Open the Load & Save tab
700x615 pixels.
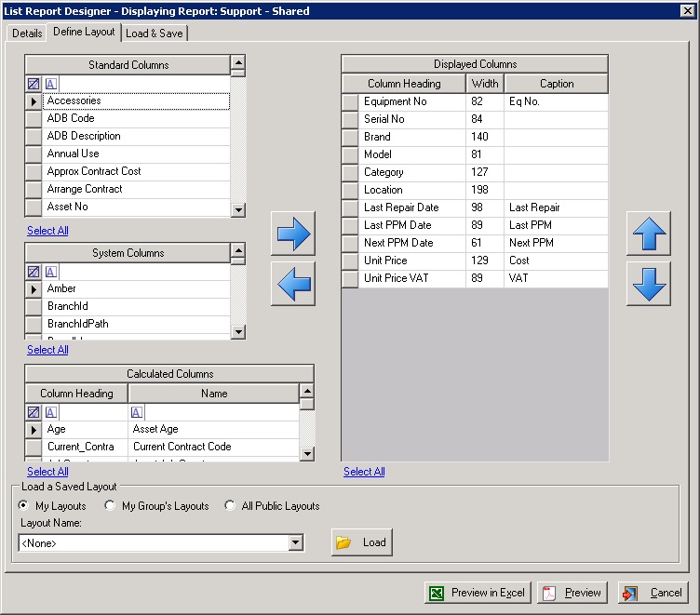[155, 33]
